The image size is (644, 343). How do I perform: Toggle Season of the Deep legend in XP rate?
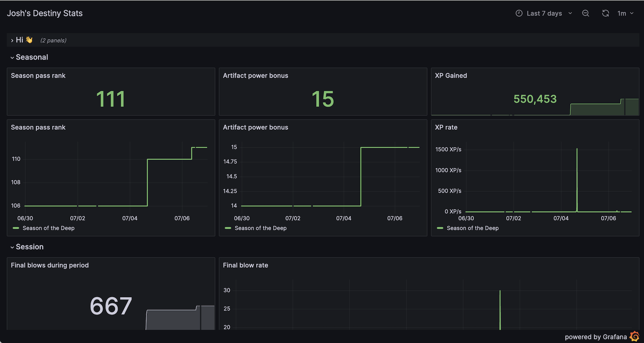click(x=473, y=228)
